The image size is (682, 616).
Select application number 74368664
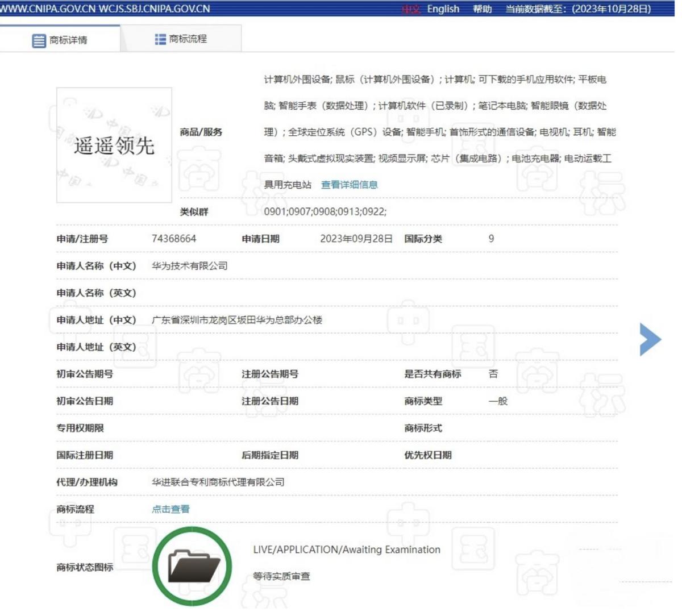click(174, 239)
